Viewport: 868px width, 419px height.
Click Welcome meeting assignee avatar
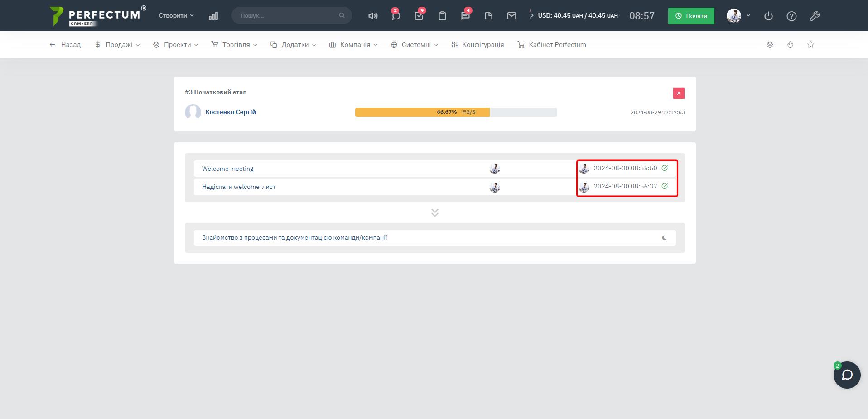495,169
